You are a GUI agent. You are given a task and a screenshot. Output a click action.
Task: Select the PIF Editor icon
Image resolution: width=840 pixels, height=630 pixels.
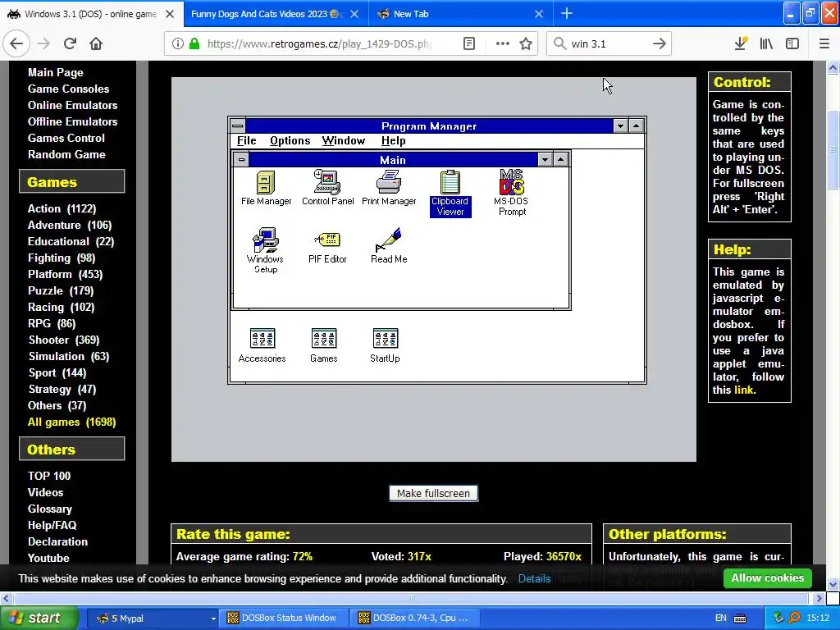[327, 246]
